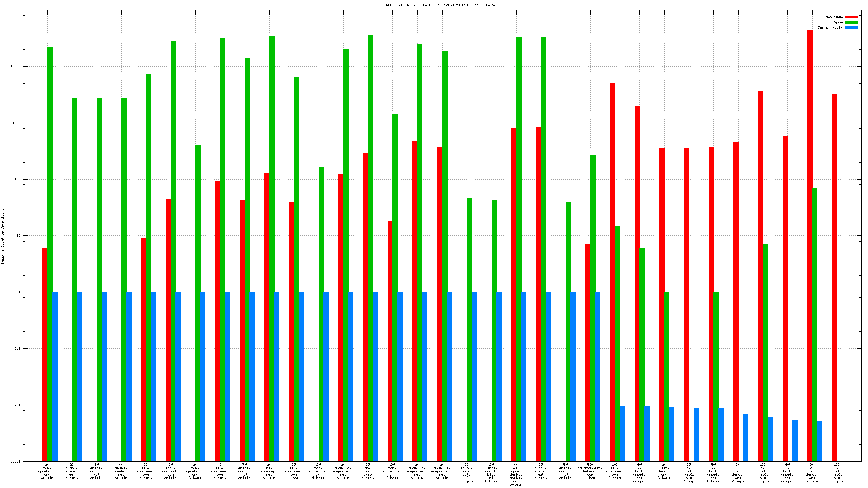Click the db.wpbl.info origin x-axis label
The width and height of the screenshot is (868, 488).
click(x=368, y=471)
